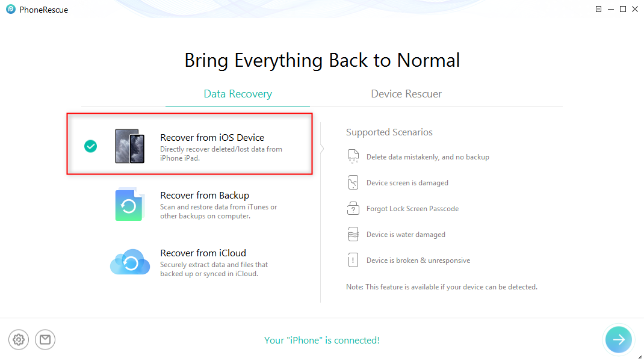Click the Forgot Lock Screen Passcode icon

(x=353, y=209)
